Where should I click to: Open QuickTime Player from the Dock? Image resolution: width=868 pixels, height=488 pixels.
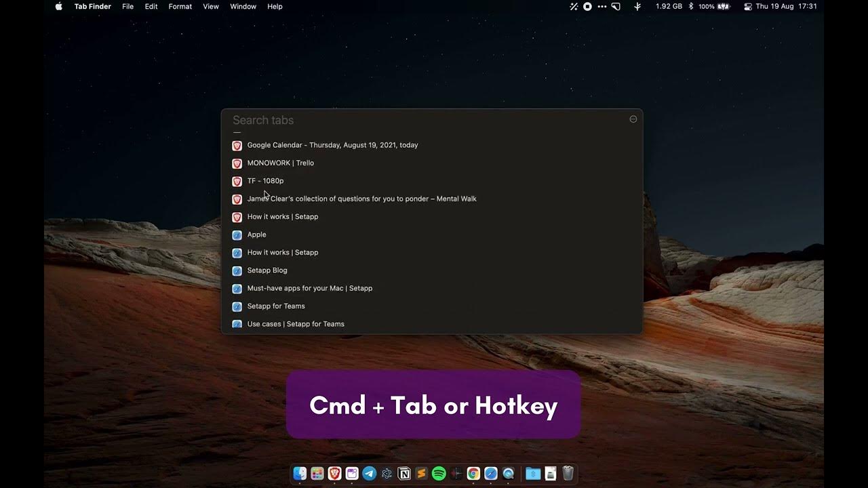(509, 474)
